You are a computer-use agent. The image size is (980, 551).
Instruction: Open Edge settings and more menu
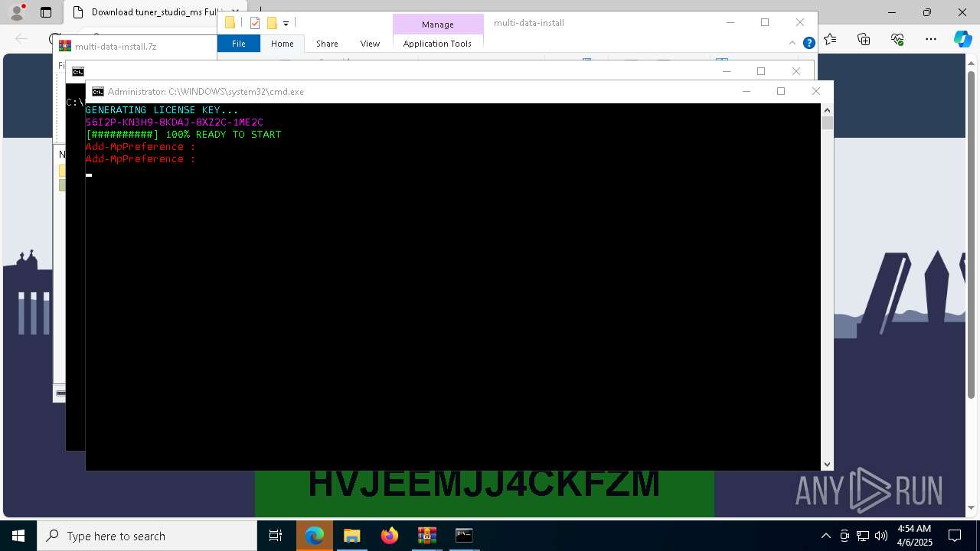coord(931,39)
